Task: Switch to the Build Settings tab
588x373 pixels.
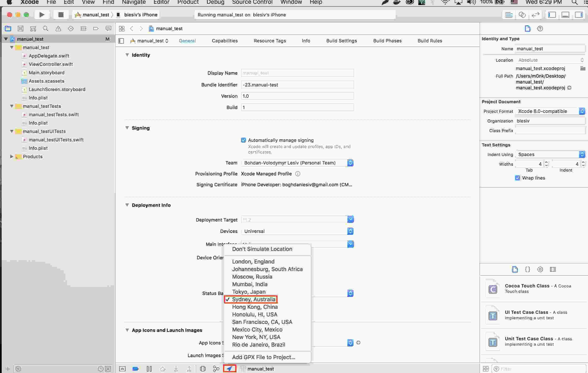Action: (x=342, y=40)
